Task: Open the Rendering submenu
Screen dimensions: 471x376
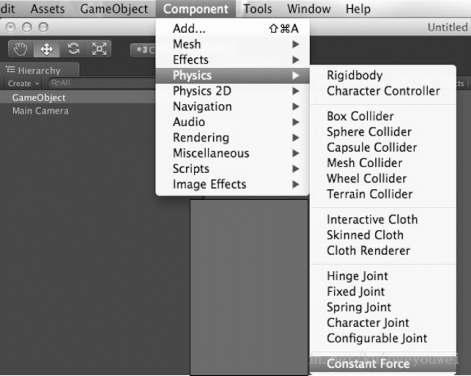Action: click(233, 137)
